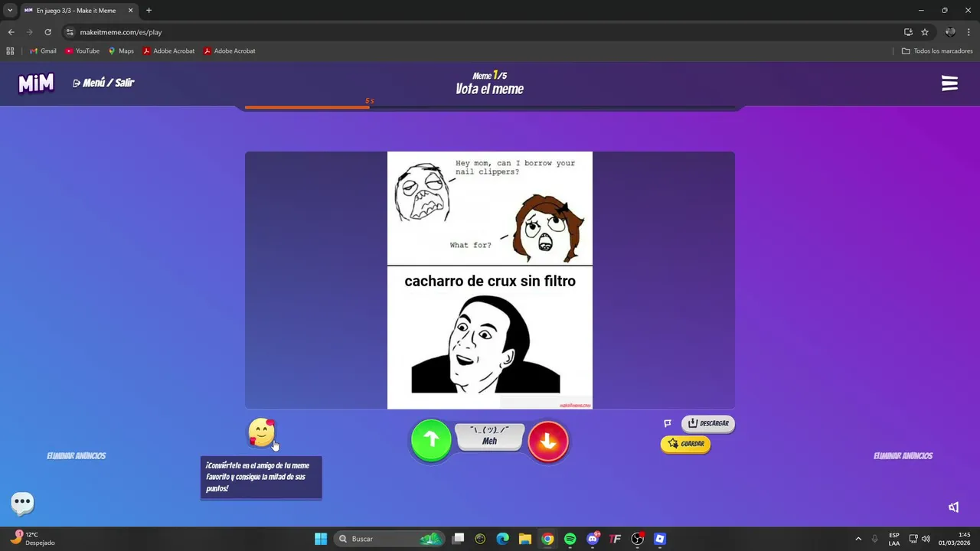Image resolution: width=980 pixels, height=551 pixels.
Task: Open Maps bookmark
Action: (x=121, y=51)
